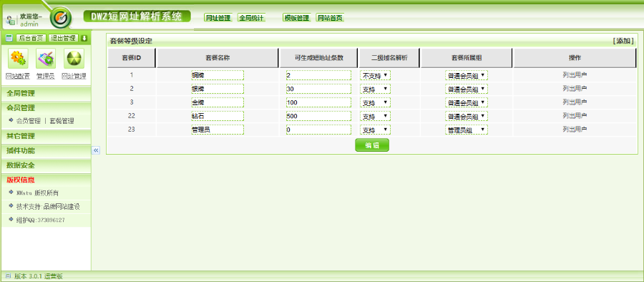The image size is (644, 282).
Task: Open the 模板管理 top menu
Action: pyautogui.click(x=296, y=18)
